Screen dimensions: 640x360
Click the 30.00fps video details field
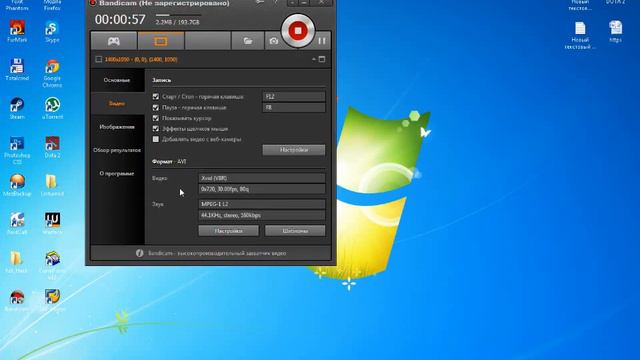coord(262,189)
